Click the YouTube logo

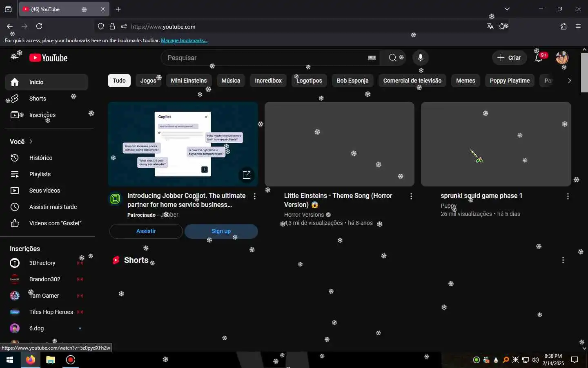coord(48,58)
